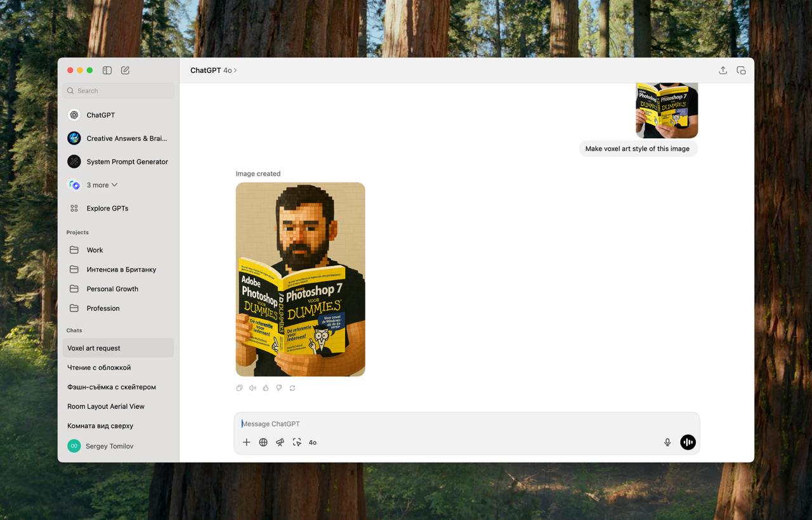Open the Creative Answers & Brai... GPT

(118, 138)
